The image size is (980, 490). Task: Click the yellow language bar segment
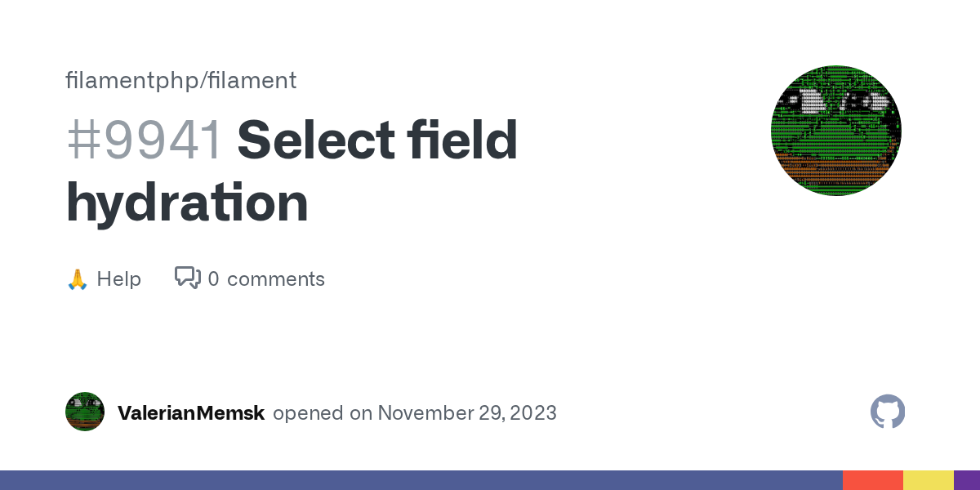click(x=928, y=480)
